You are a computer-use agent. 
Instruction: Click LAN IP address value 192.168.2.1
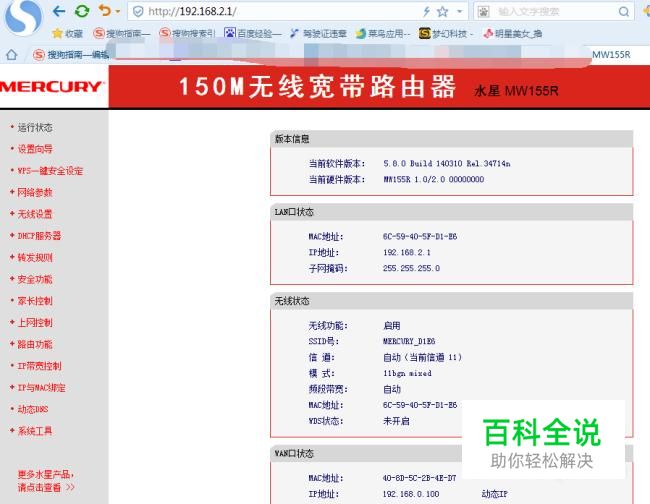coord(407,252)
